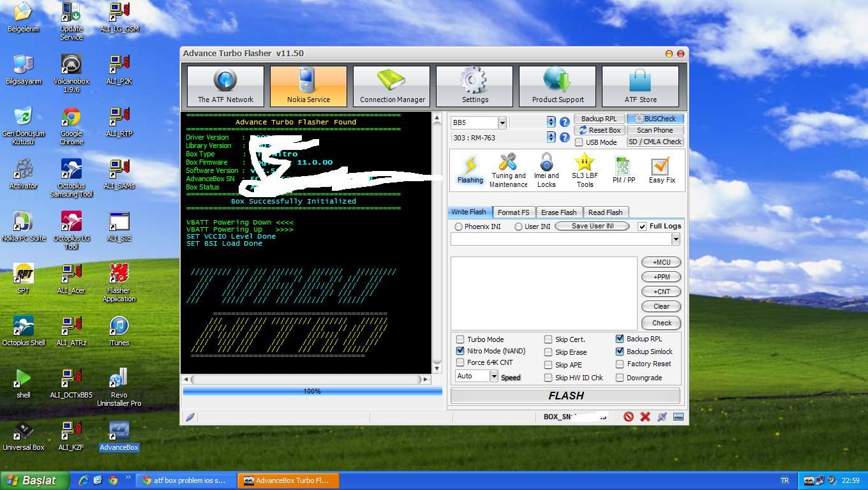Open The ATF Network section
Viewport: 868px width, 490px height.
[x=225, y=86]
